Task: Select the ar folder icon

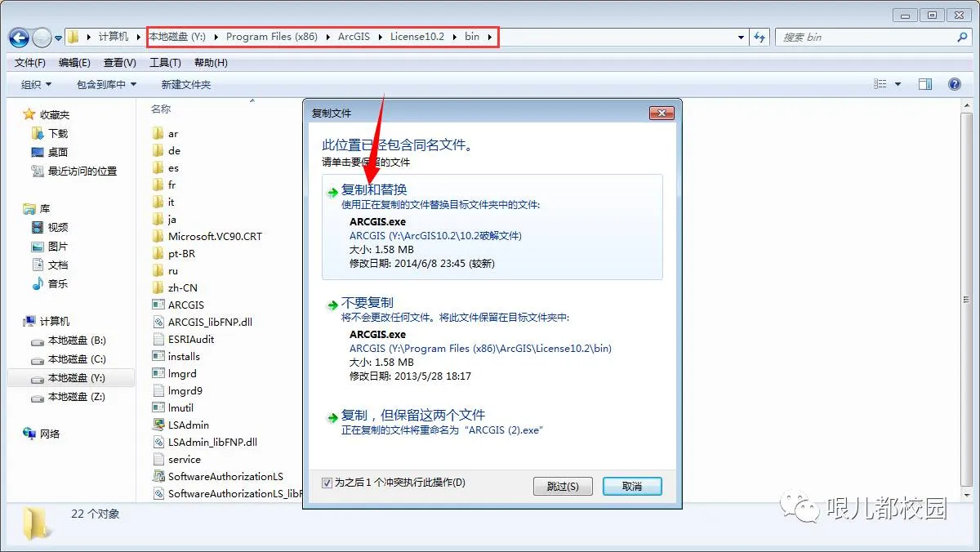Action: click(x=158, y=133)
